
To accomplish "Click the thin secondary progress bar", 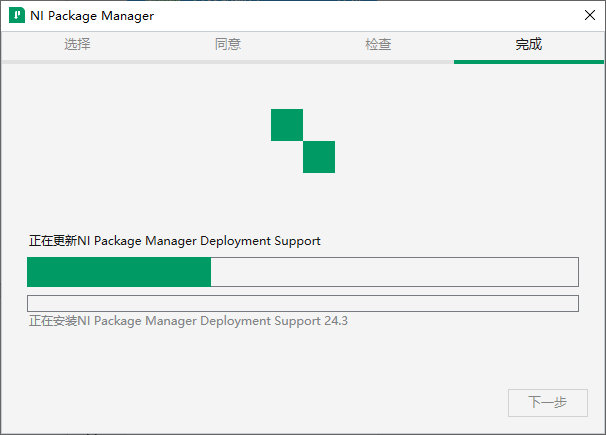I will (302, 303).
